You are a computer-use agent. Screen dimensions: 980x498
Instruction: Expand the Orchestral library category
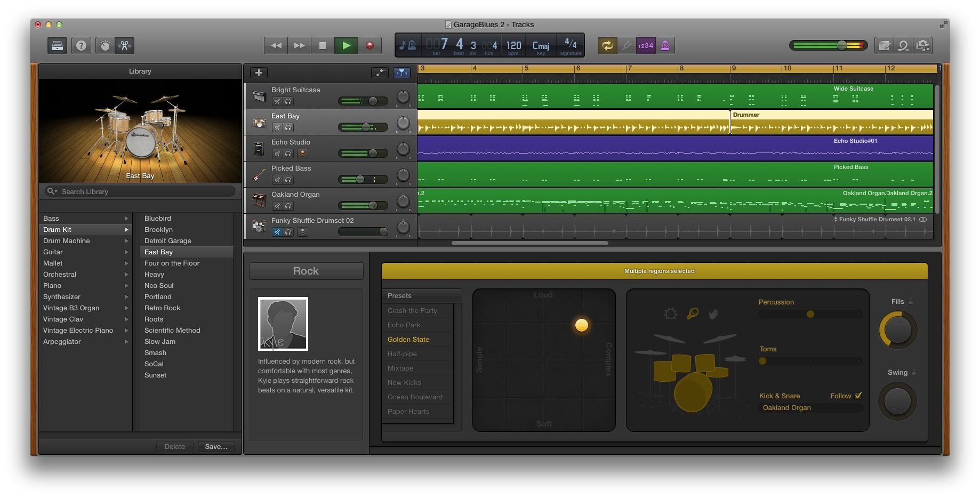[x=126, y=275]
